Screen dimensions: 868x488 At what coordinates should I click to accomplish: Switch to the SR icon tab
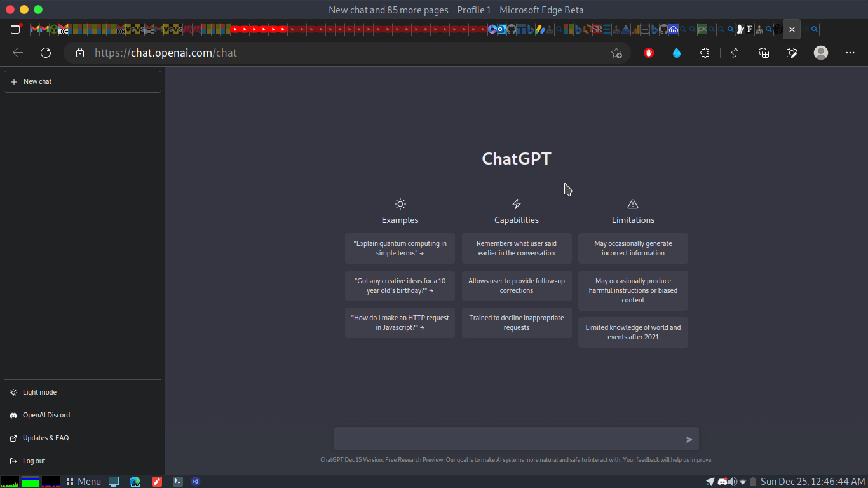point(597,29)
